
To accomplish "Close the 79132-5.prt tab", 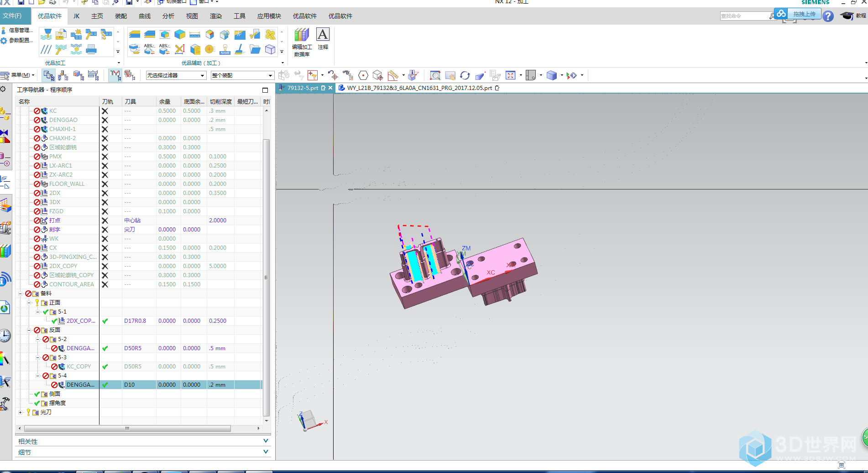I will (330, 88).
